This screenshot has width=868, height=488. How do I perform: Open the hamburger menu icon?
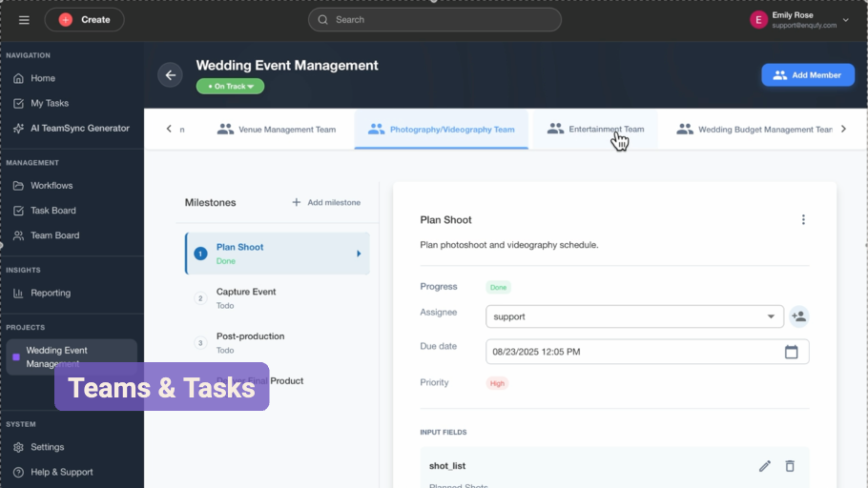(24, 20)
